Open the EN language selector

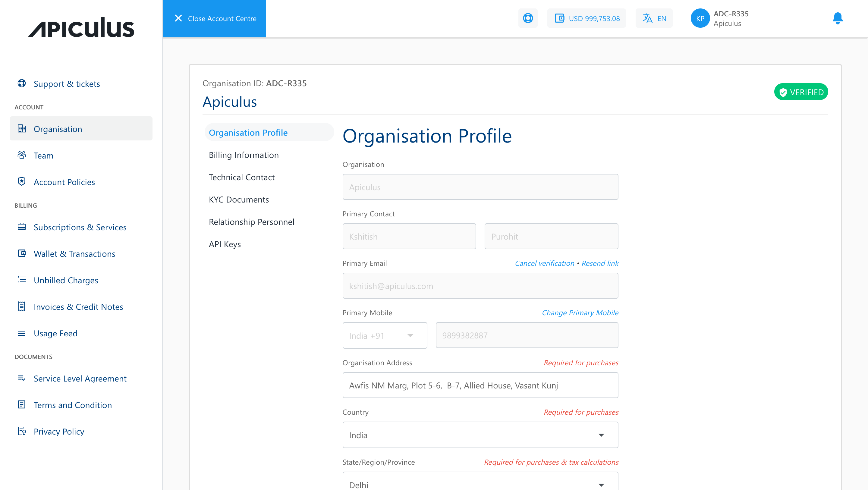point(654,18)
